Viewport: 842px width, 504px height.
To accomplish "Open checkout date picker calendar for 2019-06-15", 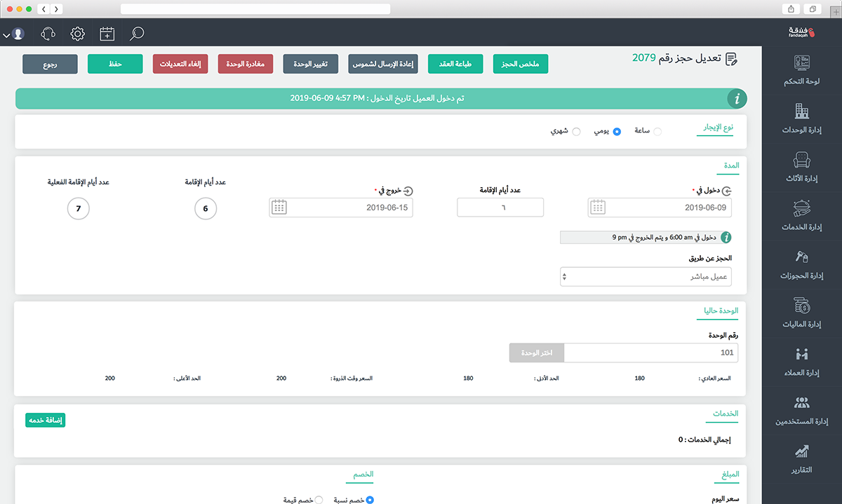I will [x=279, y=207].
